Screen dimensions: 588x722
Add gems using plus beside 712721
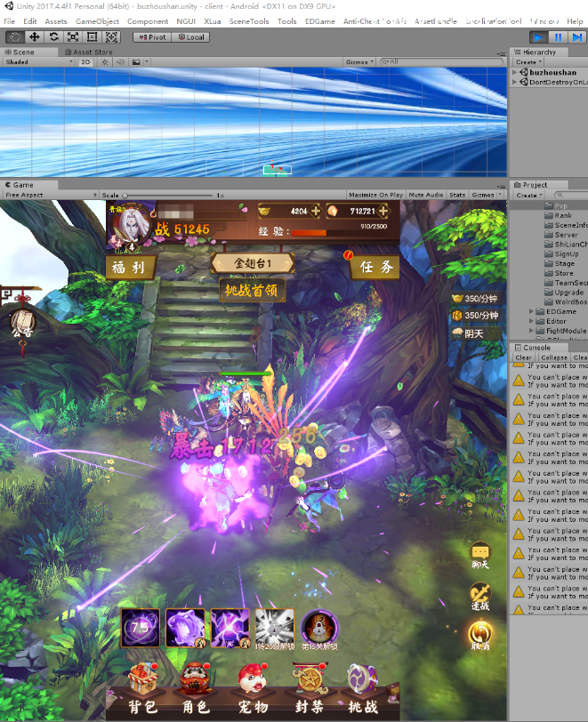click(383, 211)
